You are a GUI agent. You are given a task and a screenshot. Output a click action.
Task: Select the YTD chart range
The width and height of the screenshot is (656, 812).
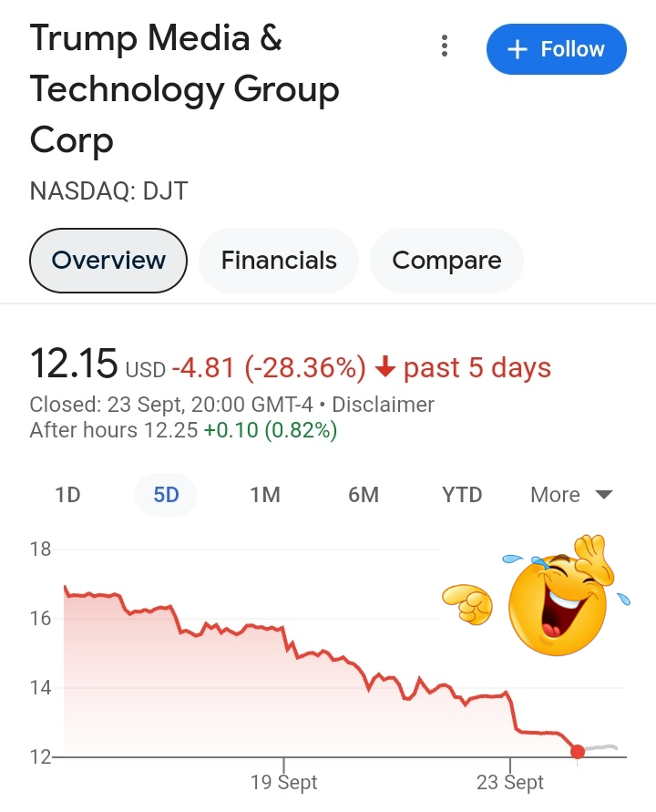pyautogui.click(x=462, y=495)
